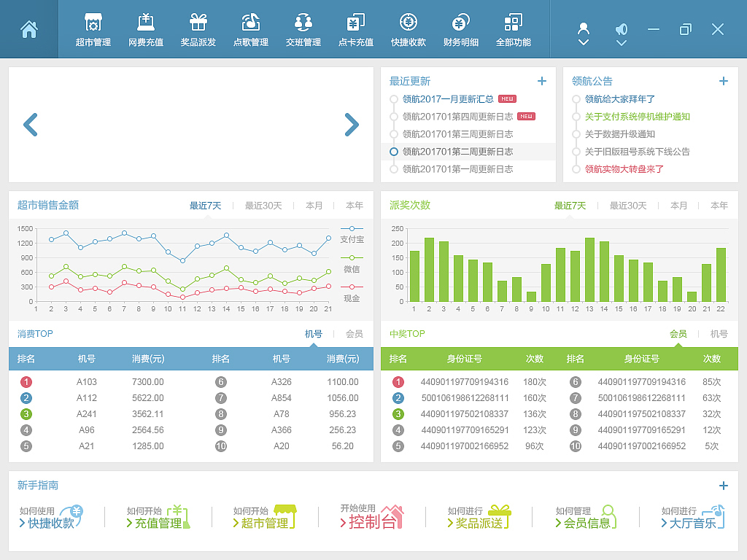The width and height of the screenshot is (747, 560).
Task: Open 领航实物大转盘来了 announcement
Action: (624, 169)
